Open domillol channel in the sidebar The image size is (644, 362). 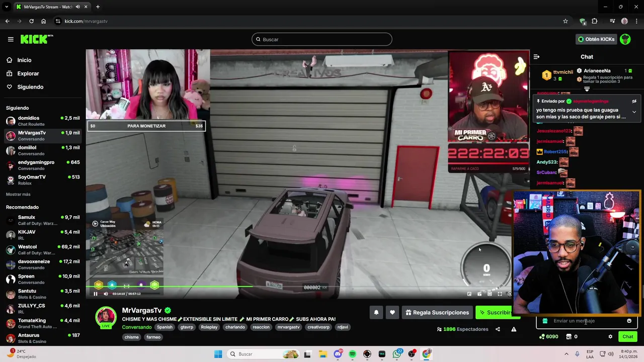point(43,150)
